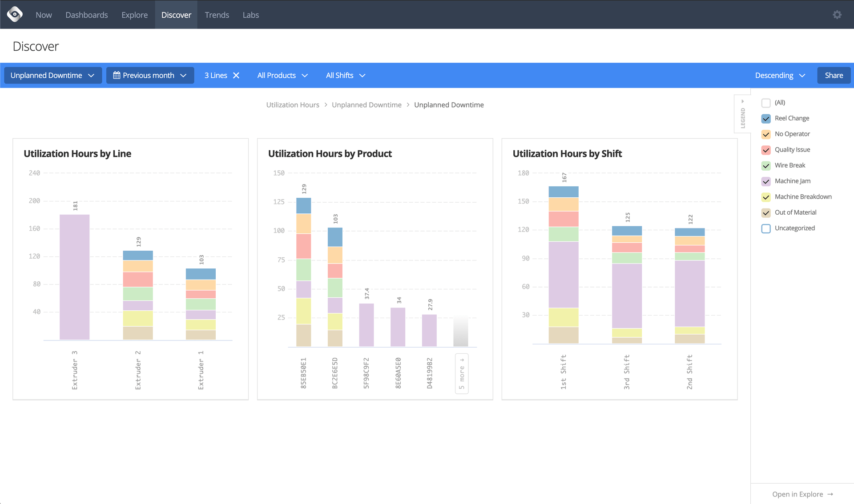Click the settings gear icon

pyautogui.click(x=837, y=14)
